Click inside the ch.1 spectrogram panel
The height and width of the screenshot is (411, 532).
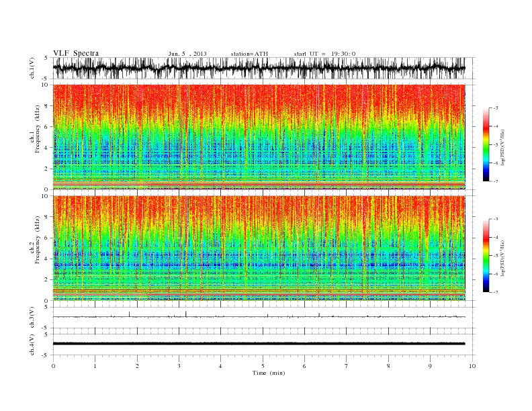pos(259,137)
